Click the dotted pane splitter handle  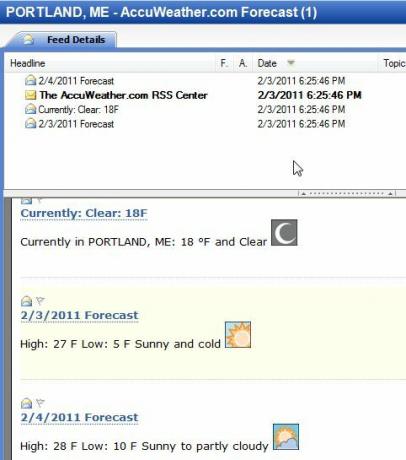(x=347, y=193)
